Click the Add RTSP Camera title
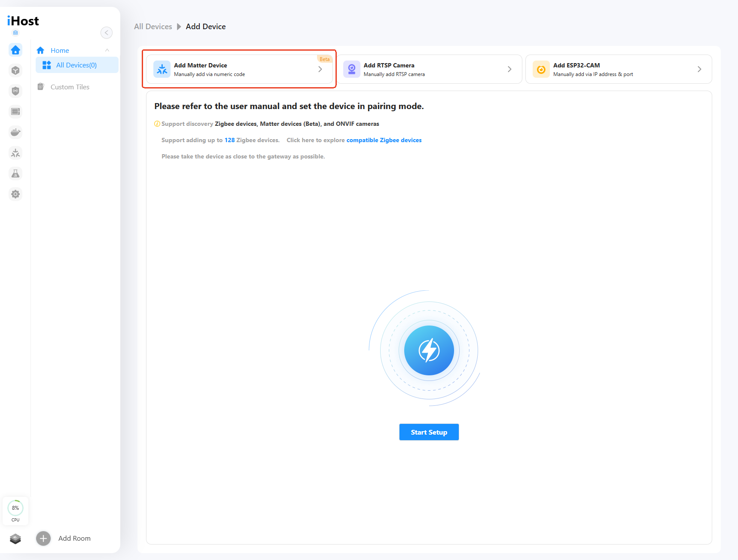 (x=389, y=65)
